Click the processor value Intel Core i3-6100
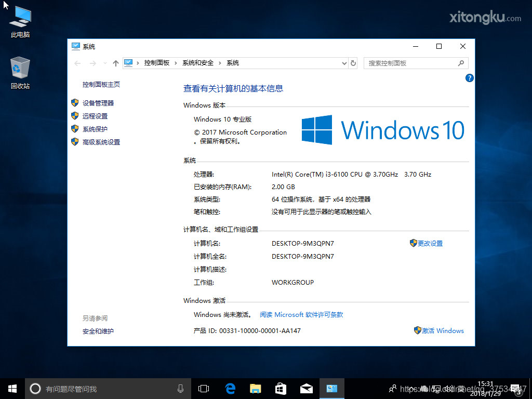Viewport: 532px width, 399px height. (x=352, y=175)
